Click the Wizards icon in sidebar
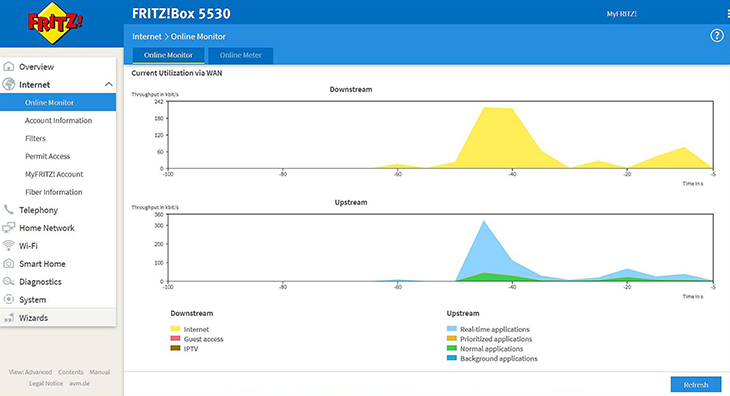 click(x=8, y=318)
